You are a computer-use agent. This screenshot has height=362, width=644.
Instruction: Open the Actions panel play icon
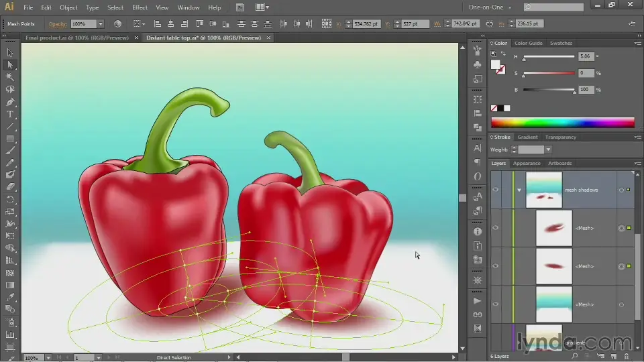click(x=477, y=300)
